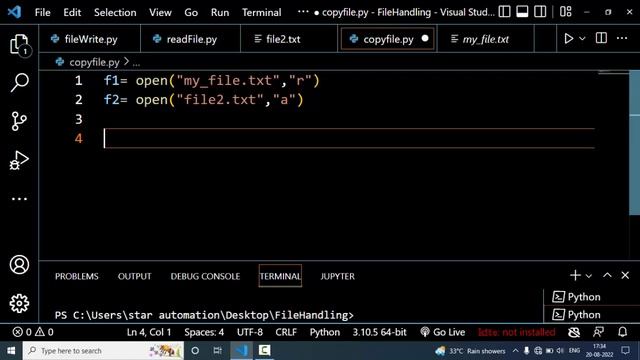Expand the breadcrumb ellipsis symbol list

(136, 63)
